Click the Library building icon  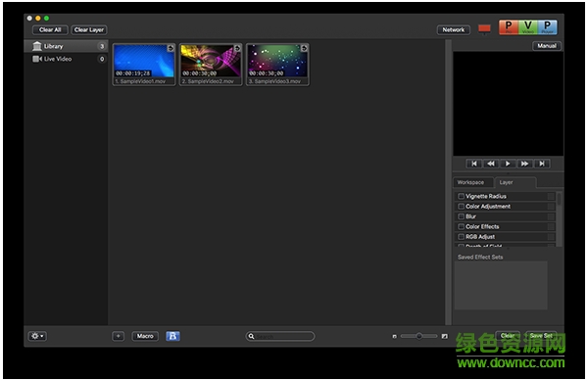click(x=37, y=46)
